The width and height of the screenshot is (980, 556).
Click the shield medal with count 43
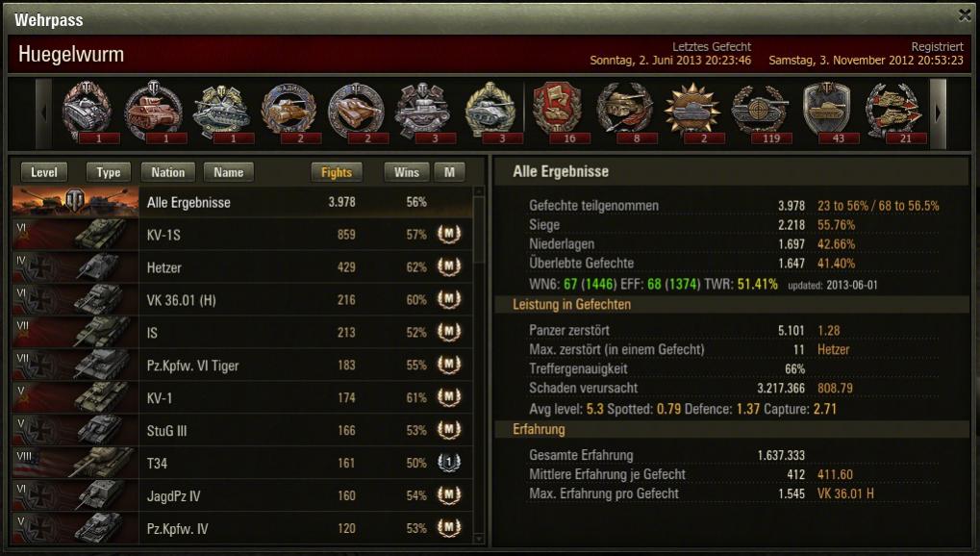[x=827, y=113]
